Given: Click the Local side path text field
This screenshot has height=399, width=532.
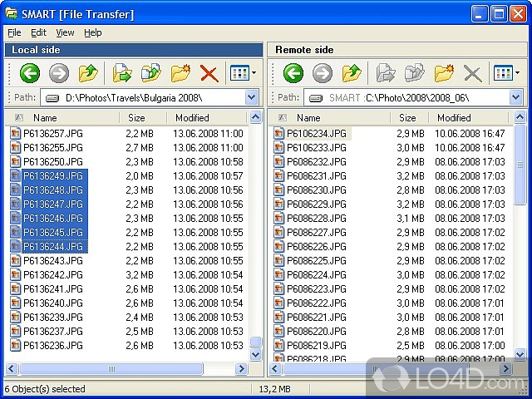Looking at the screenshot, I should coord(150,98).
